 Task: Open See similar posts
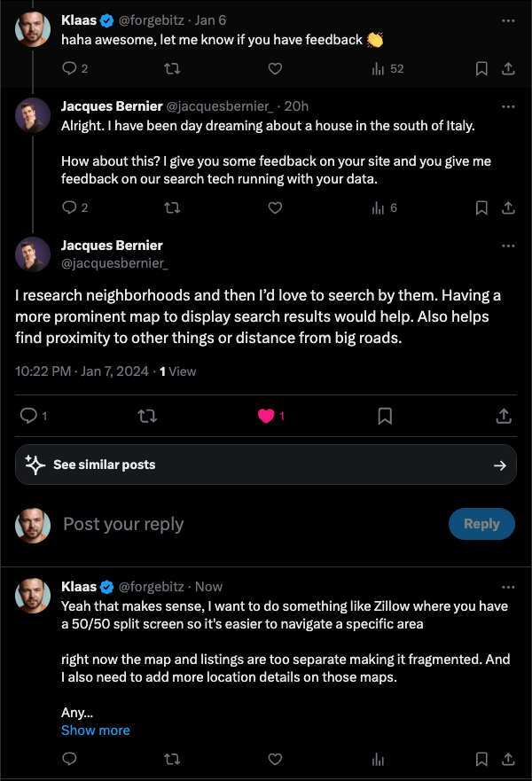266,465
